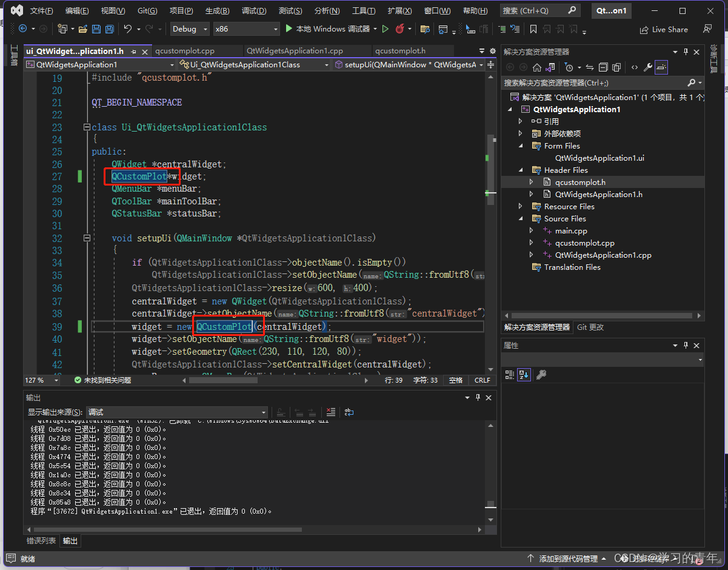Select QtWidgetsApplication1.ui file
This screenshot has height=570, width=728.
click(599, 158)
